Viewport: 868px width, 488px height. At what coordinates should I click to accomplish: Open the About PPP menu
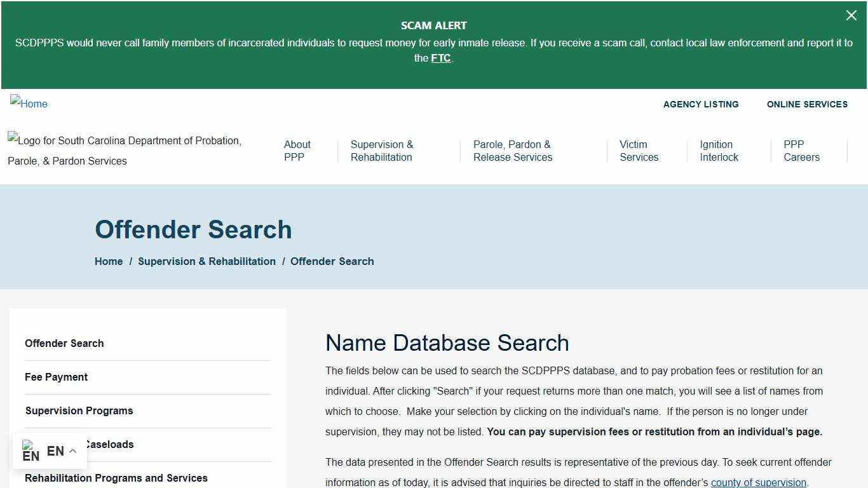click(297, 151)
